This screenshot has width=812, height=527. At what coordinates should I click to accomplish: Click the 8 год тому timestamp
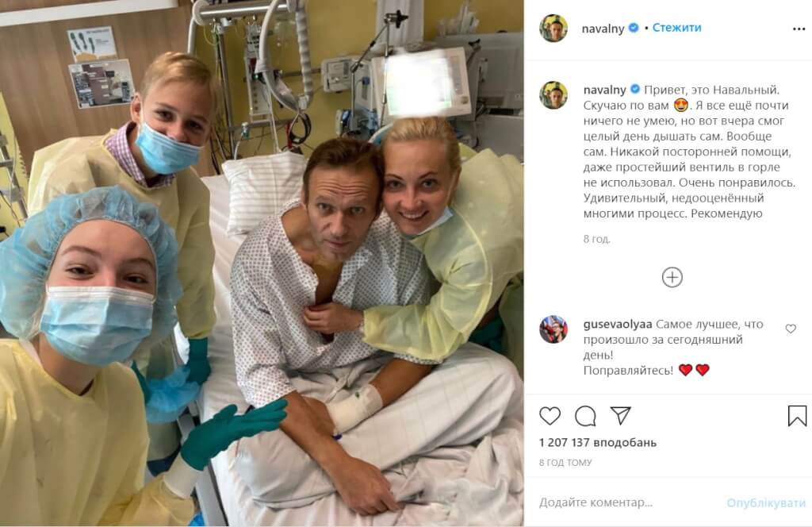565,462
